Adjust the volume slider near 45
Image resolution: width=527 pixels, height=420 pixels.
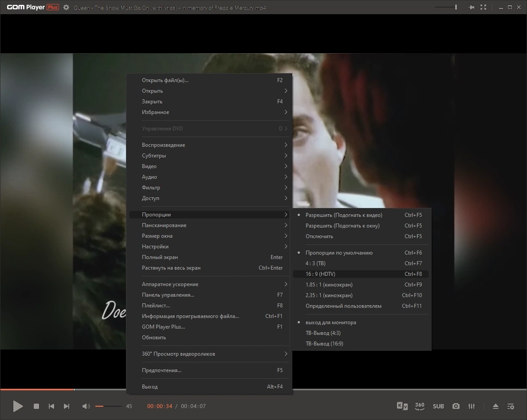pyautogui.click(x=109, y=406)
